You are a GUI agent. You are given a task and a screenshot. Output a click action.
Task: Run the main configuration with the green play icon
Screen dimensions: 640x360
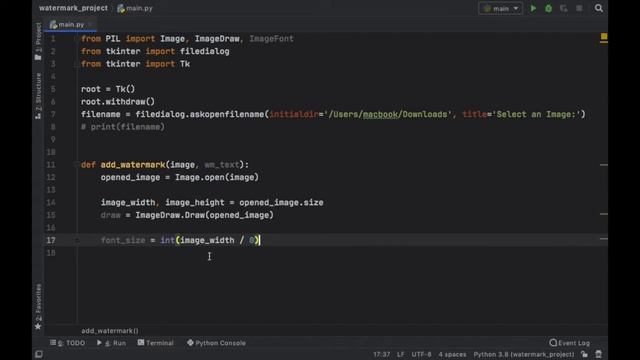coord(533,8)
